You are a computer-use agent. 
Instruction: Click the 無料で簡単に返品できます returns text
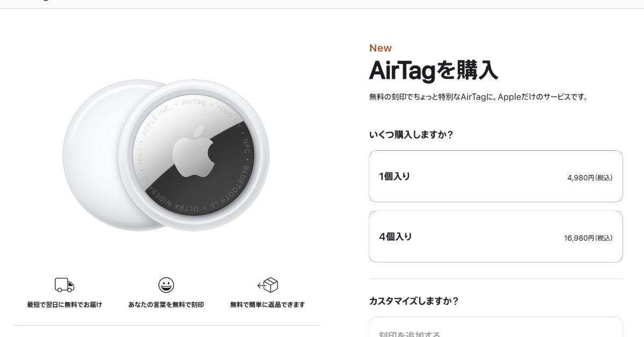(267, 305)
